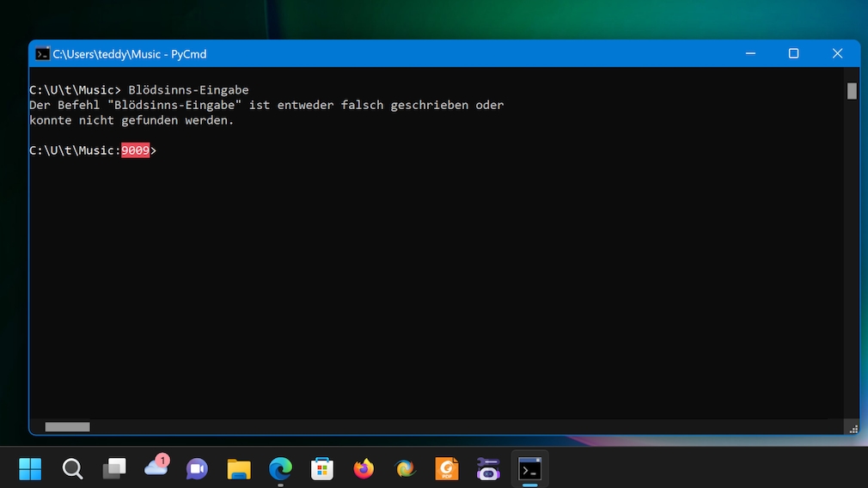Click the text "konnte nicht gefunden werden."
Screen dimensions: 868x488
coord(131,120)
